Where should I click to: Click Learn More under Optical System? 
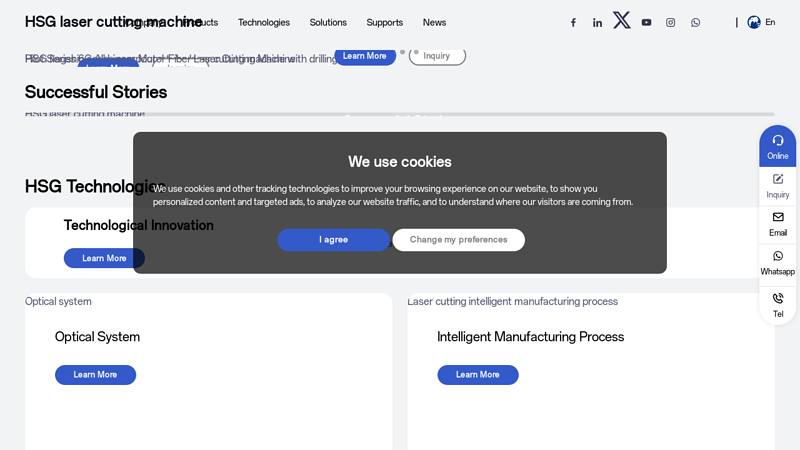(95, 375)
